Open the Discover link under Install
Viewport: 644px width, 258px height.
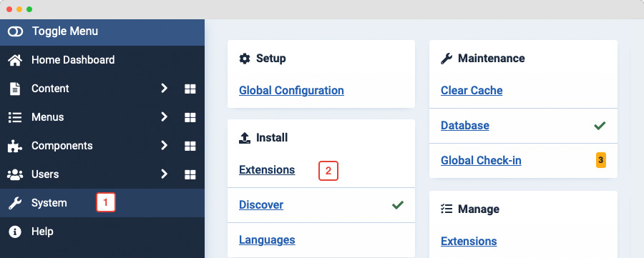pos(261,204)
